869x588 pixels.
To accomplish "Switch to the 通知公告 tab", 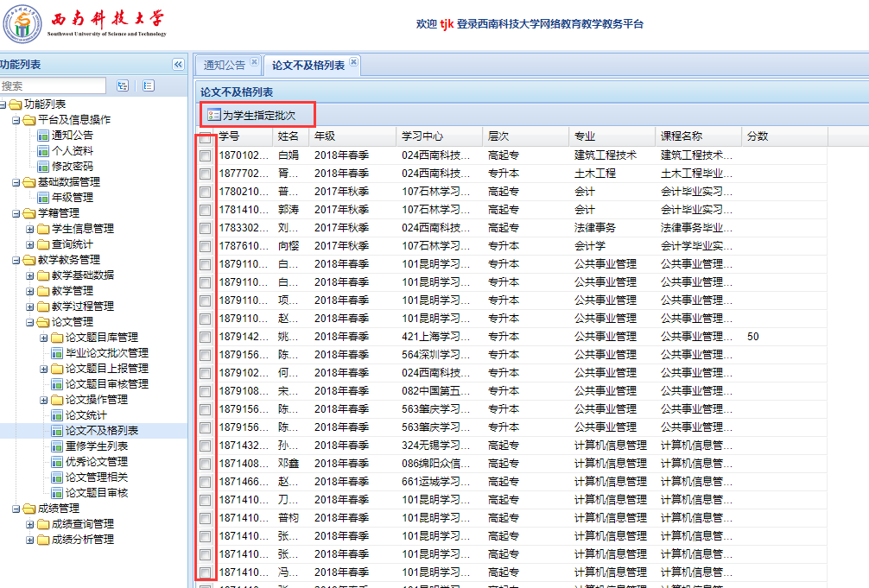I will point(225,65).
